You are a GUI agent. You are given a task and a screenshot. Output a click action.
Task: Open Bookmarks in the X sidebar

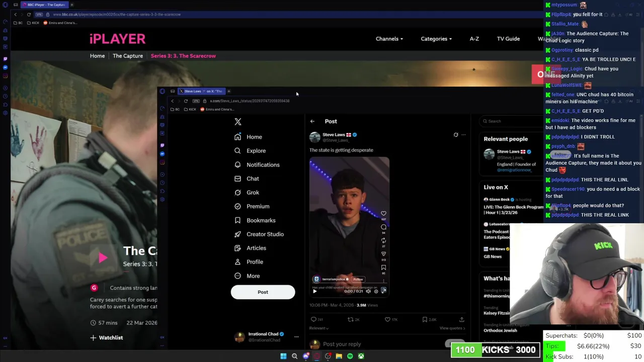click(255, 220)
